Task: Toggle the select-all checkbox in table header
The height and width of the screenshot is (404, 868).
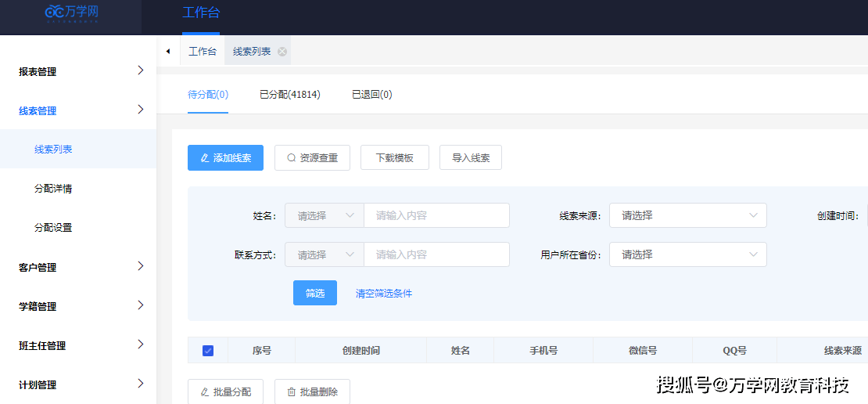Action: (208, 351)
